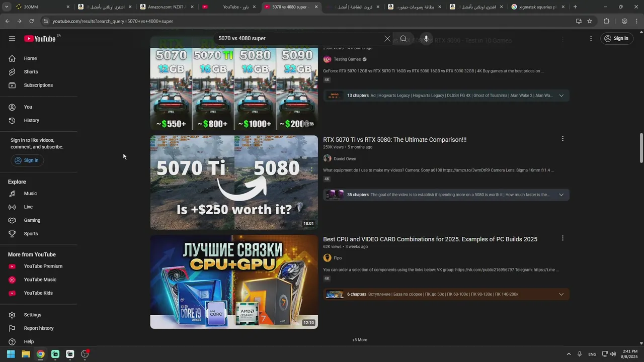Open Best CPU and VIDEO CARD Combinations title

coord(430,239)
